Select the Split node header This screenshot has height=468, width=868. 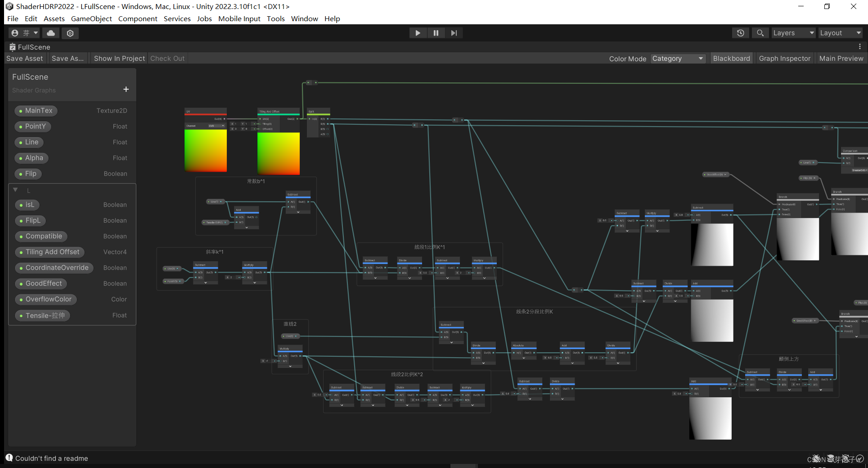[x=319, y=111]
